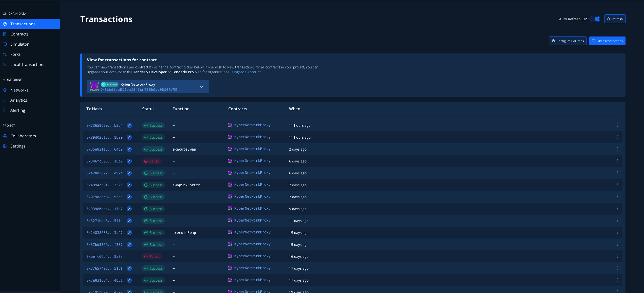Click the Failed status of 0x346fc503...18b9
This screenshot has width=644, height=293.
coord(152,161)
